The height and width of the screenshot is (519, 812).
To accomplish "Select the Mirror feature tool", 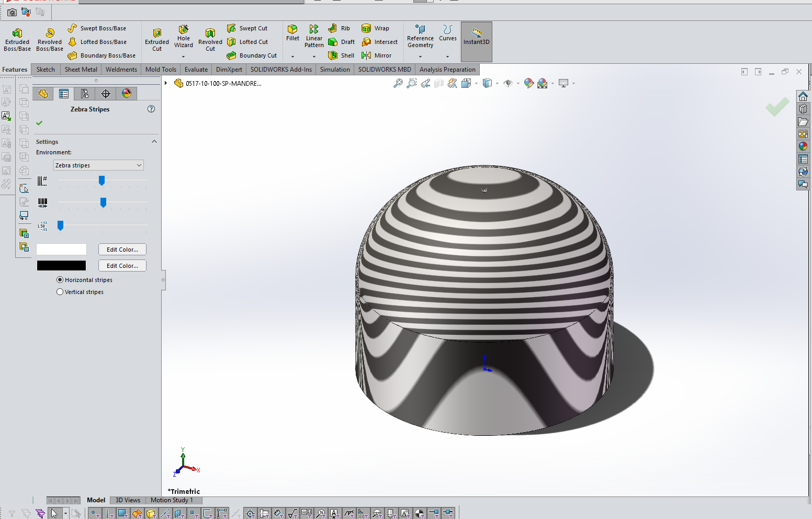I will tap(378, 55).
